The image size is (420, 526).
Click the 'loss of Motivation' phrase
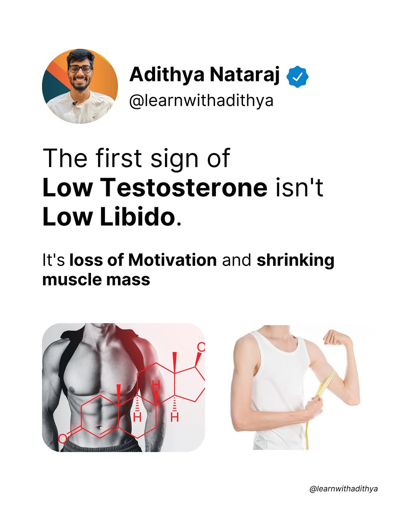click(143, 260)
